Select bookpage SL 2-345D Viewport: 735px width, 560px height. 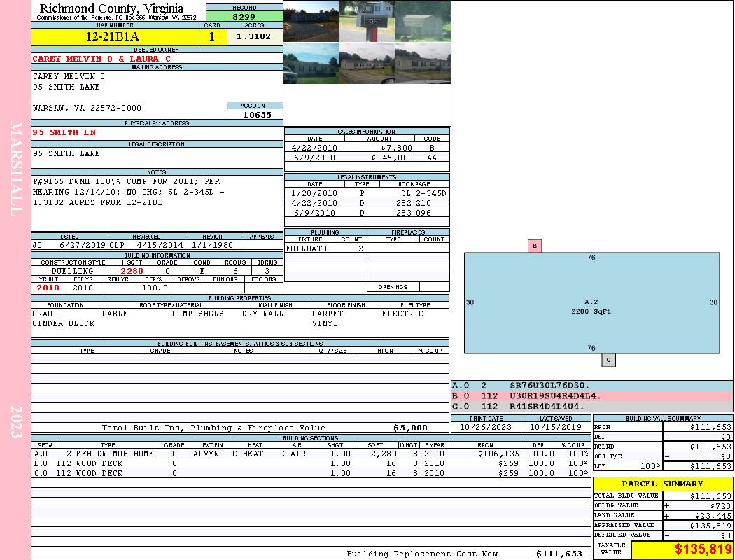(x=423, y=193)
